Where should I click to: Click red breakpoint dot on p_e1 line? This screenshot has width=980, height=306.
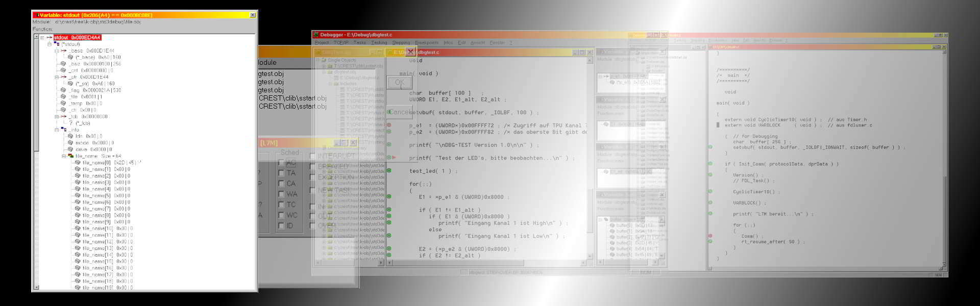(389, 125)
